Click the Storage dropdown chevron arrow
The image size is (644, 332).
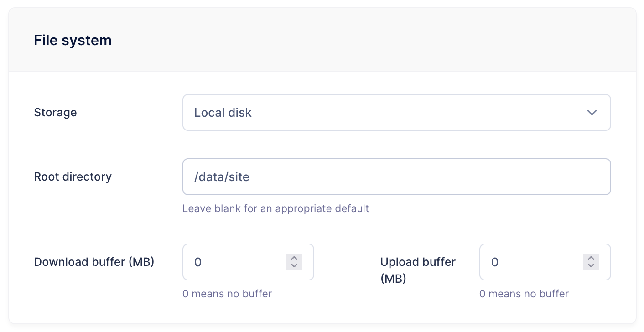592,113
